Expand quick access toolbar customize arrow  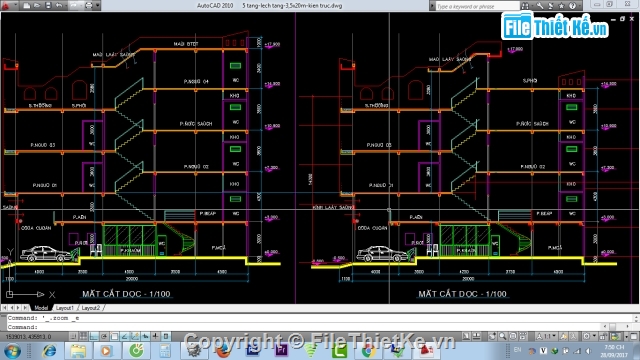[98, 5]
